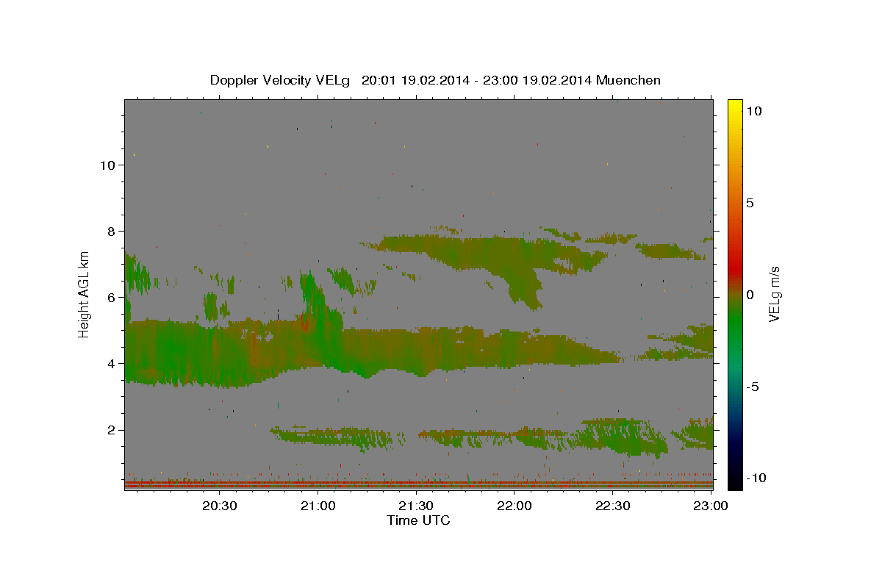Click the colorbar value 5 label
Screen dimensions: 882x588
point(750,203)
